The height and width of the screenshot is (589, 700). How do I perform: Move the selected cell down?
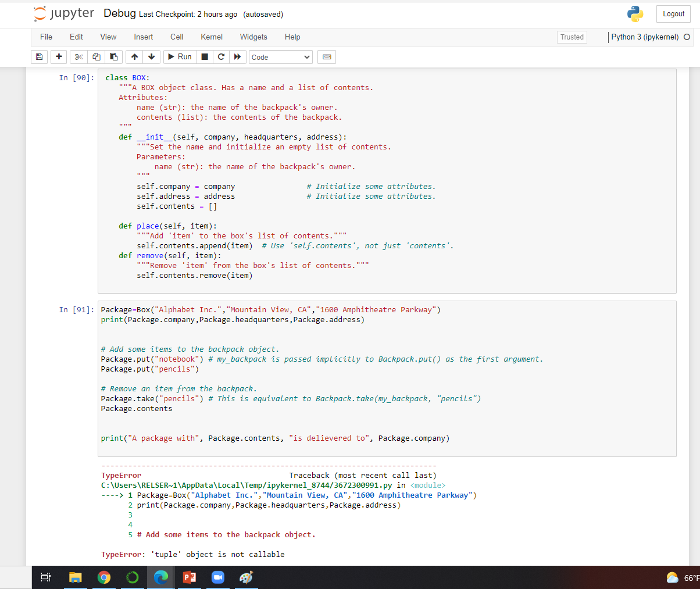tap(151, 57)
